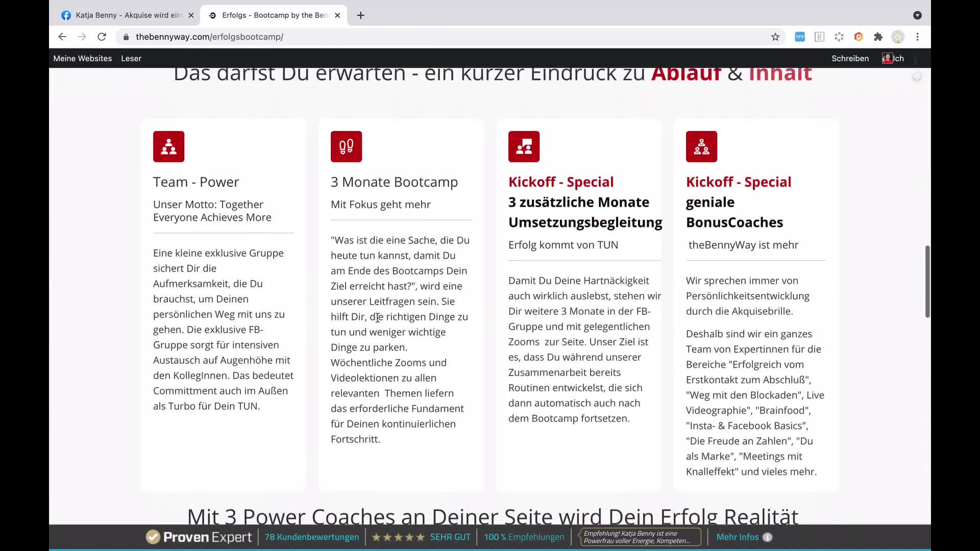Image resolution: width=980 pixels, height=551 pixels.
Task: Click the URL address bar field
Action: pos(408,37)
